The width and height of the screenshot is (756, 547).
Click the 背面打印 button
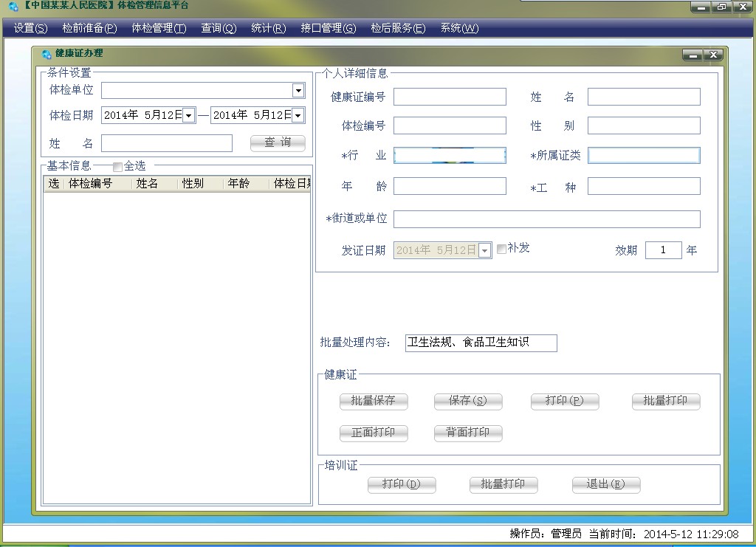[468, 433]
